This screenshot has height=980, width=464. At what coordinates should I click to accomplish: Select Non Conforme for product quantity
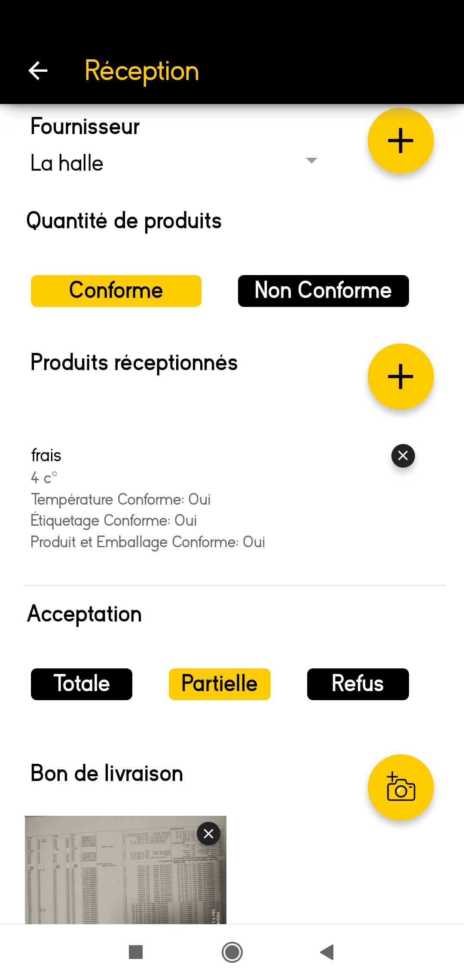click(323, 291)
